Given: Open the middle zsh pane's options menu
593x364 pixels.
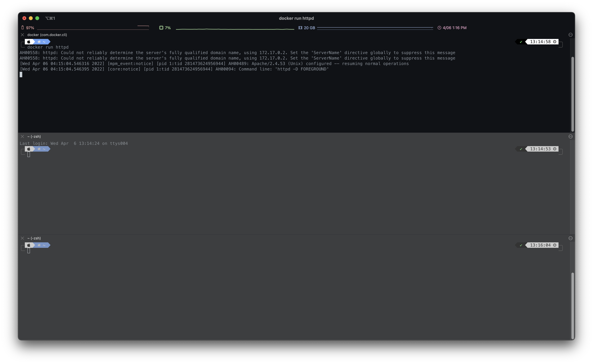Looking at the screenshot, I should 570,136.
